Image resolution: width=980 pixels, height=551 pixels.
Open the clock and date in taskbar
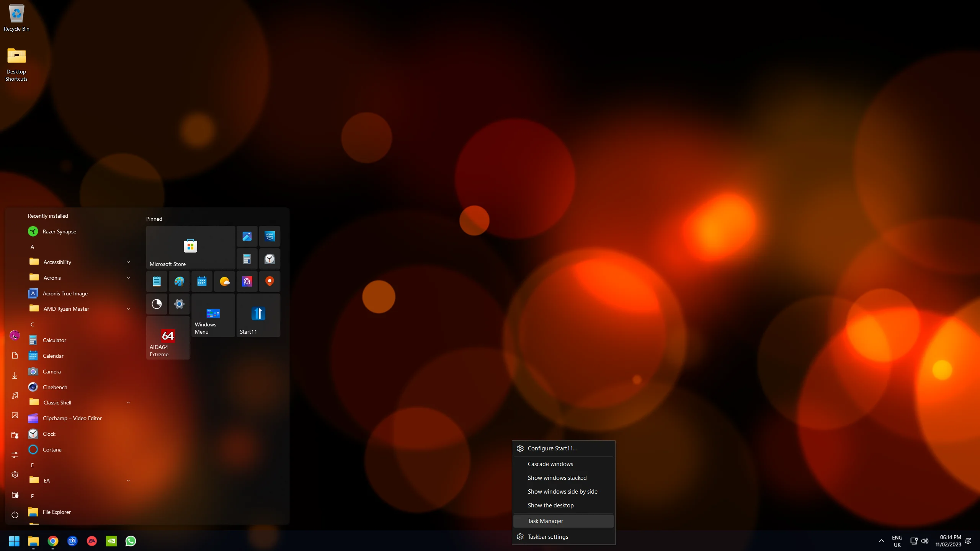tap(948, 541)
